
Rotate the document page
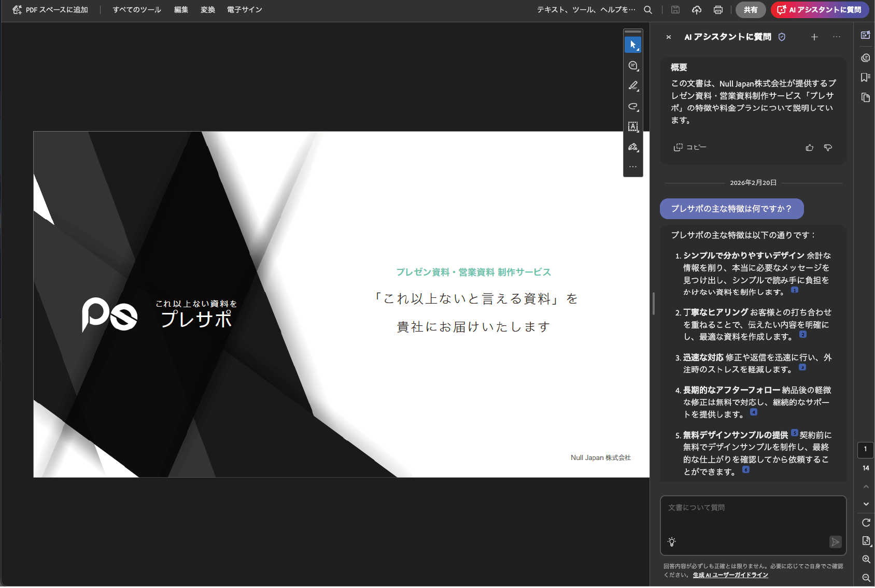(x=865, y=522)
